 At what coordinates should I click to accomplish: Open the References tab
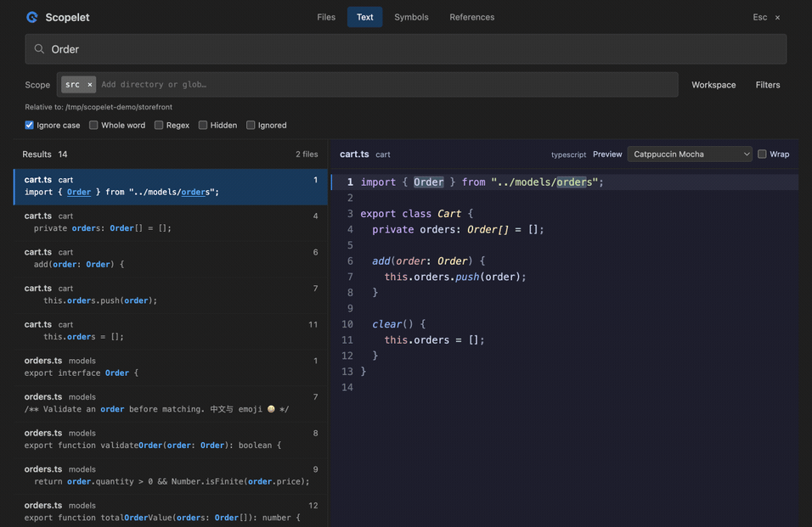pyautogui.click(x=471, y=17)
